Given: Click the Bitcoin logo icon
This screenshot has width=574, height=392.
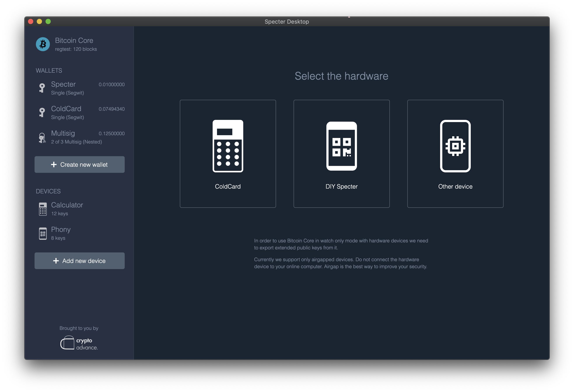Looking at the screenshot, I should 43,44.
